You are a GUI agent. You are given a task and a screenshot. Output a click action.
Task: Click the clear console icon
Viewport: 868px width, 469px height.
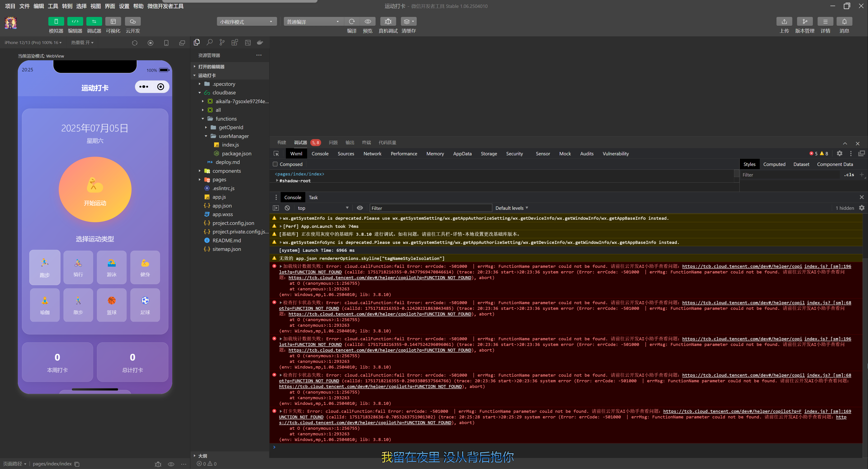click(x=287, y=208)
